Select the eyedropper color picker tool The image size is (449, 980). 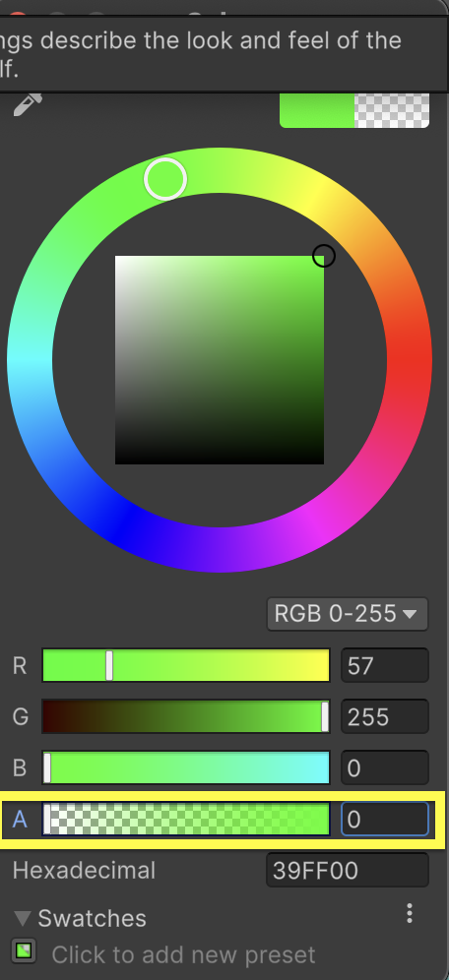(x=28, y=103)
